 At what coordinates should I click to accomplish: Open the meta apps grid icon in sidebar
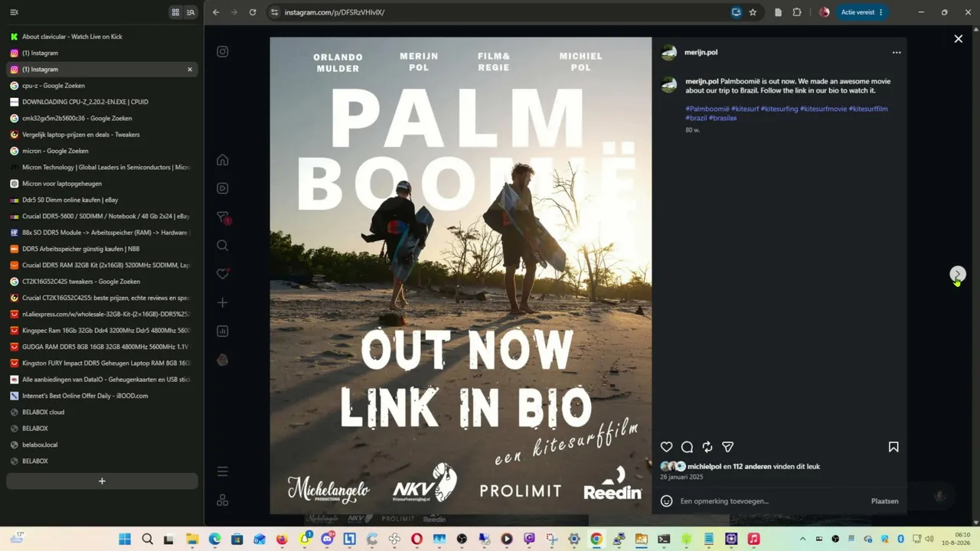click(x=223, y=500)
